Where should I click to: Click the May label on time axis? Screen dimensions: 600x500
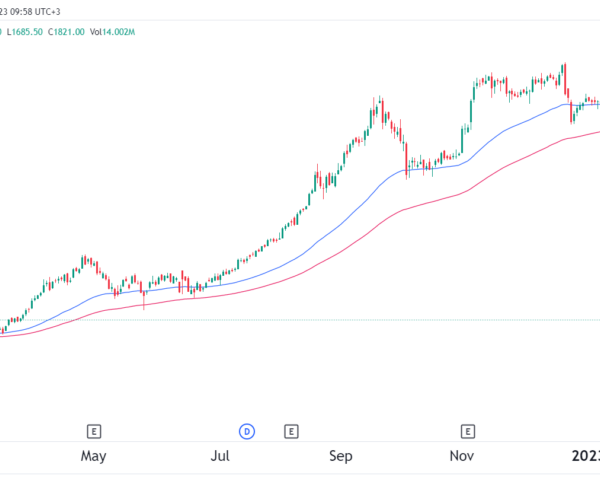(x=93, y=457)
